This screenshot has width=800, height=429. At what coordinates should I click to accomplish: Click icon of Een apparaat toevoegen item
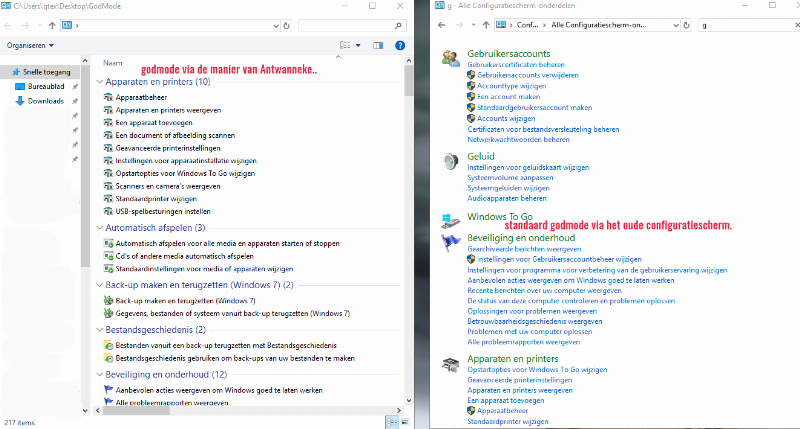(108, 122)
